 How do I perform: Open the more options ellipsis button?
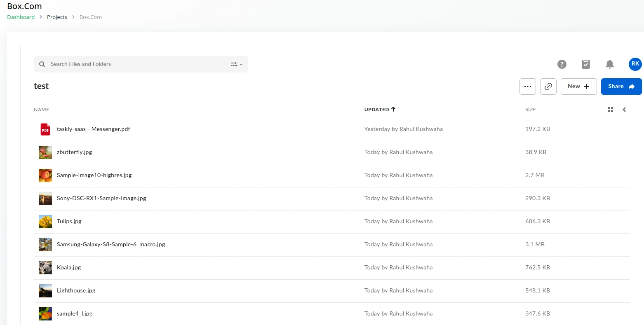tap(528, 87)
